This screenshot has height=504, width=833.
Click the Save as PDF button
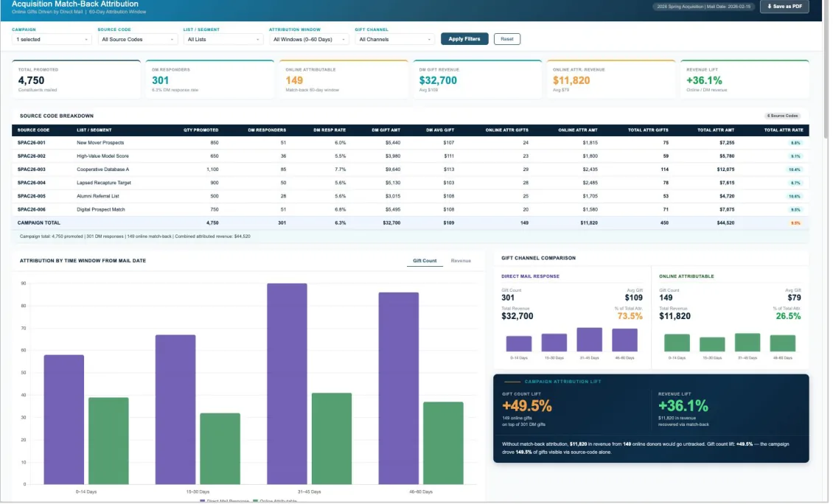[784, 7]
